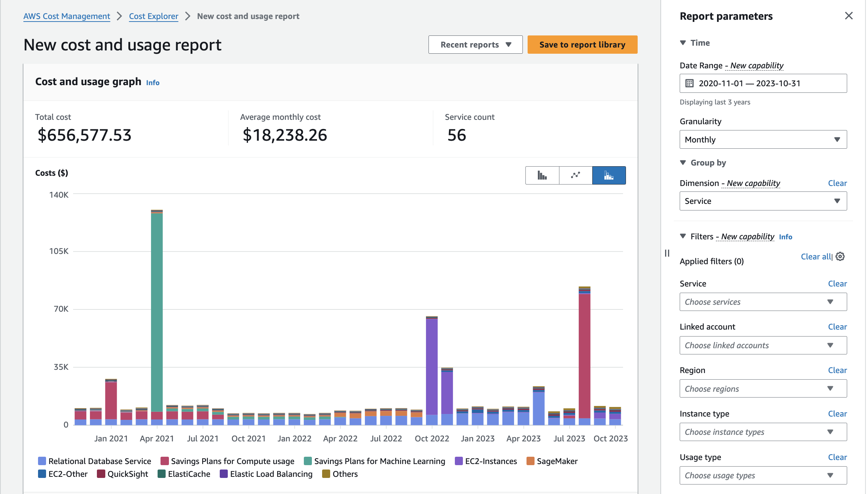Toggle Relational Database Service legend swatch
The height and width of the screenshot is (494, 868).
click(42, 461)
